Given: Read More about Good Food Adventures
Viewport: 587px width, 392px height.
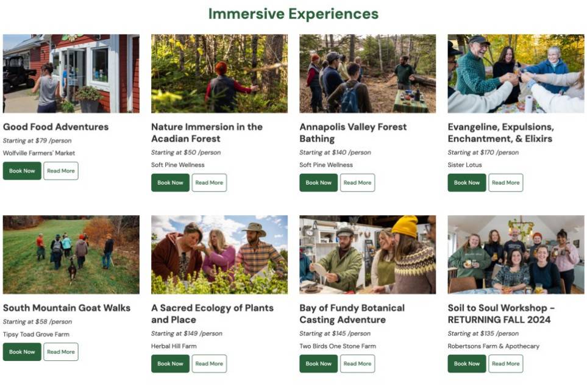Looking at the screenshot, I should click(61, 171).
